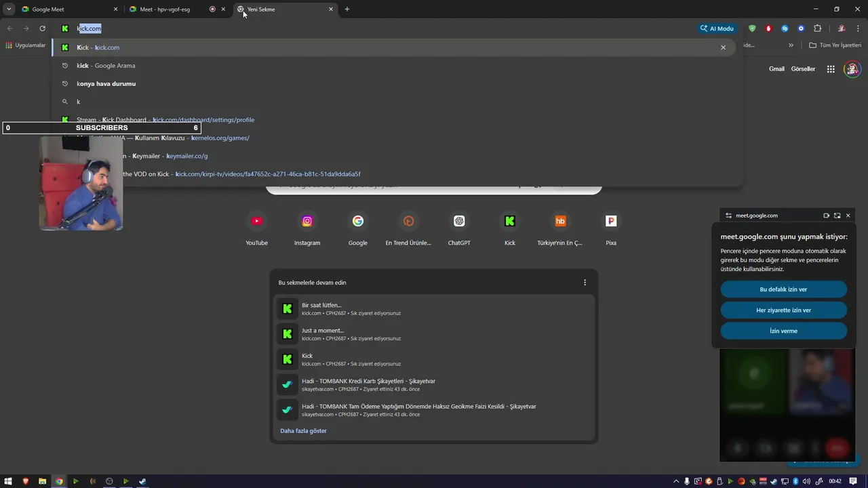Reload the current page

coord(42,28)
